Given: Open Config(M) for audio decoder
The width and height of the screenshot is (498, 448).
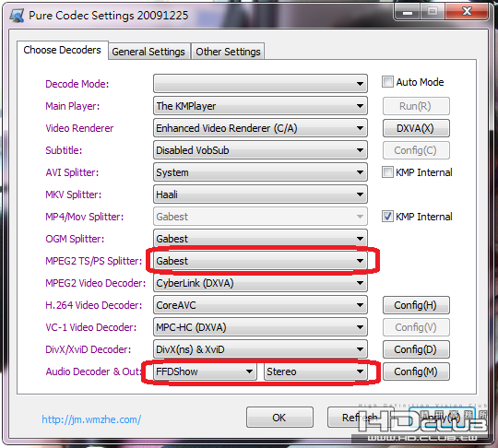Looking at the screenshot, I should tap(416, 371).
